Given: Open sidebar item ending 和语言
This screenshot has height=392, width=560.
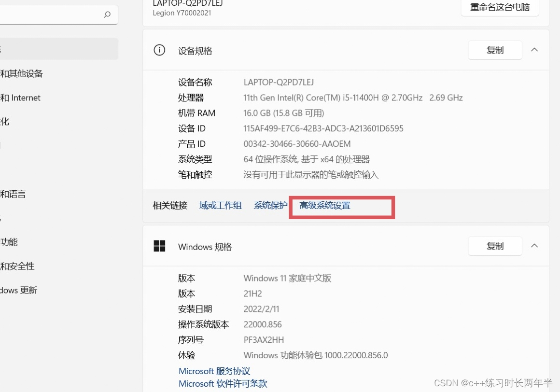Looking at the screenshot, I should point(13,194).
